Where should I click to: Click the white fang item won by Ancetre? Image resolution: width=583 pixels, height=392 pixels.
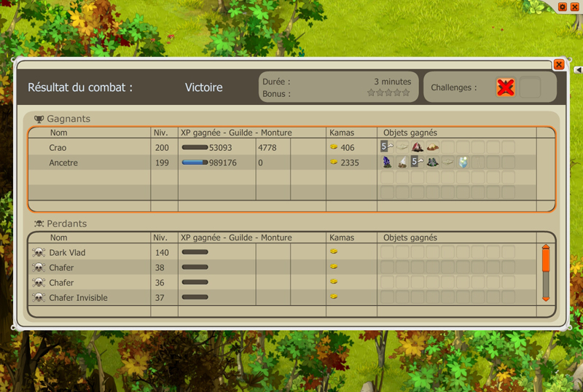coord(402,162)
